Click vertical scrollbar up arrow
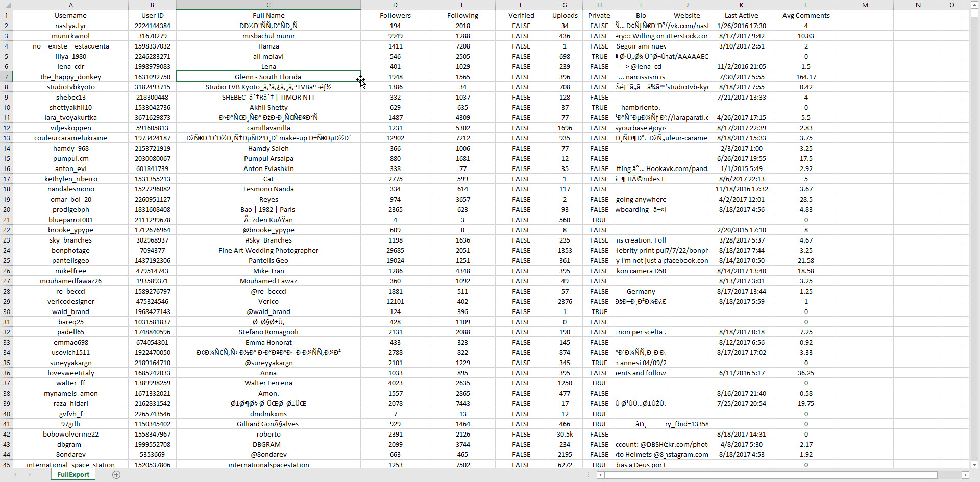 click(x=974, y=4)
